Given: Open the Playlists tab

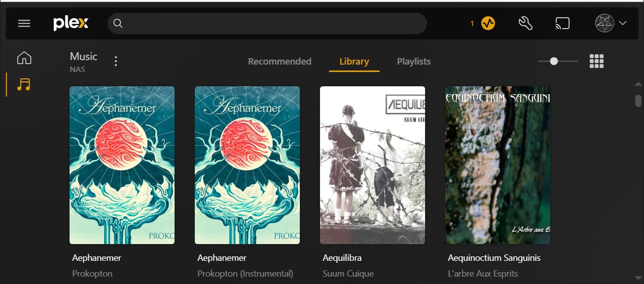Looking at the screenshot, I should pyautogui.click(x=414, y=62).
